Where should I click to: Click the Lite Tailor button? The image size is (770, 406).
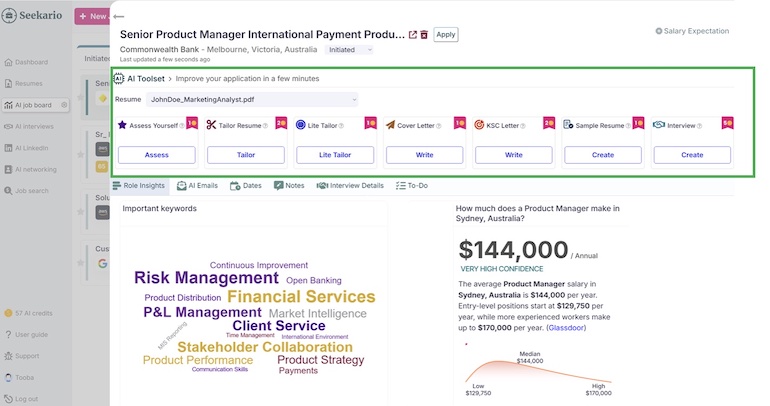pos(335,155)
